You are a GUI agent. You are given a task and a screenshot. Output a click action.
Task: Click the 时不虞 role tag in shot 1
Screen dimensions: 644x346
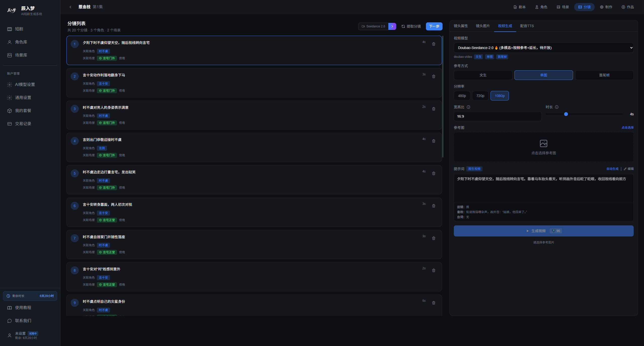tap(103, 51)
